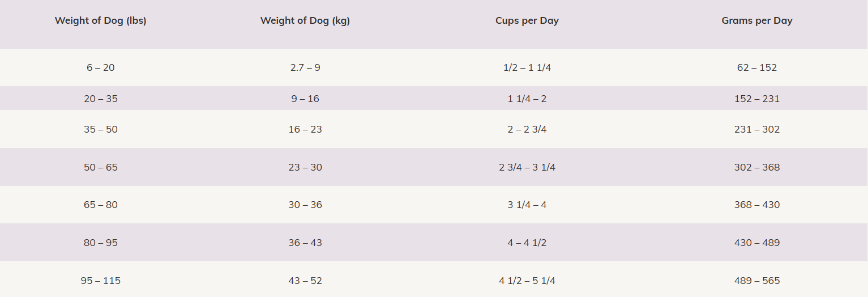Click the 1/2 – 1 1/4 cups cell

(x=527, y=67)
